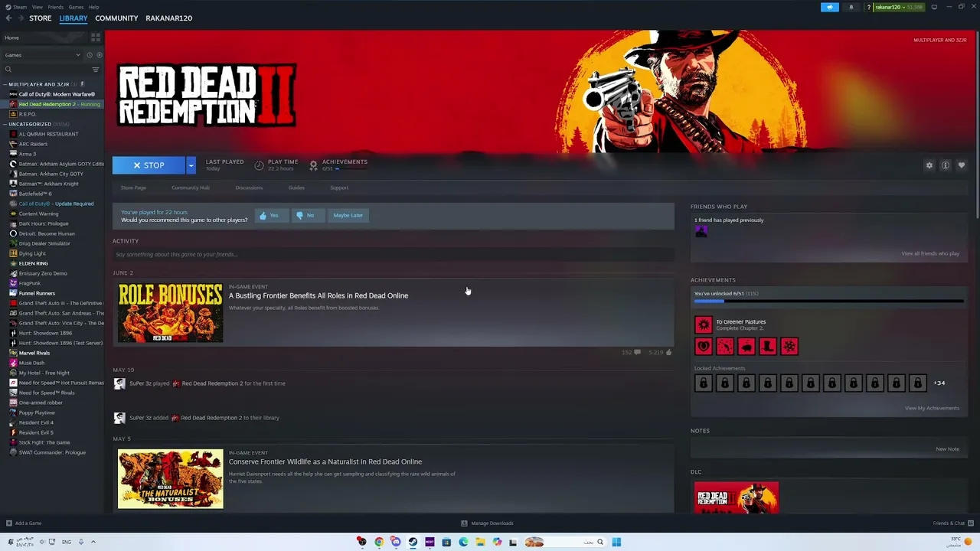Open the Games menu

click(76, 7)
